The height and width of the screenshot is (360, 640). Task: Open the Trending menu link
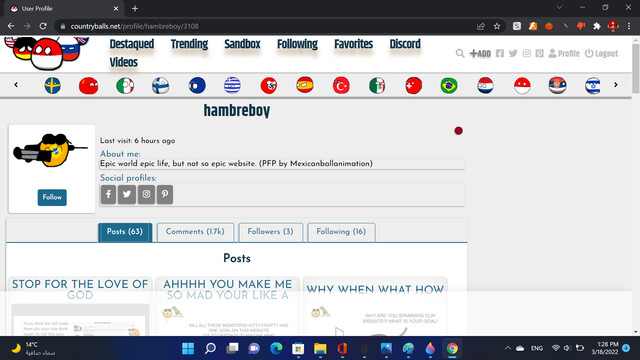[x=189, y=44]
